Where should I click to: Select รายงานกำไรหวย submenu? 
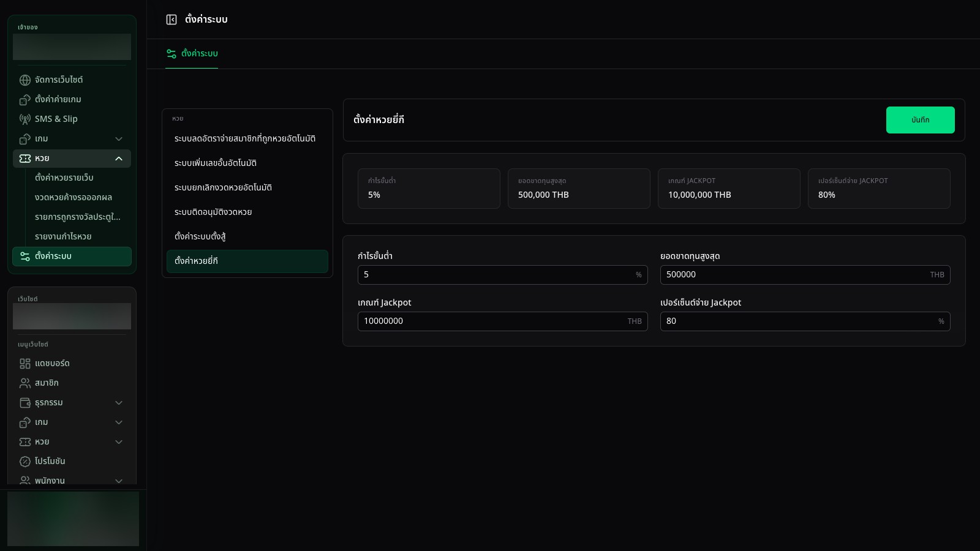coord(78,237)
